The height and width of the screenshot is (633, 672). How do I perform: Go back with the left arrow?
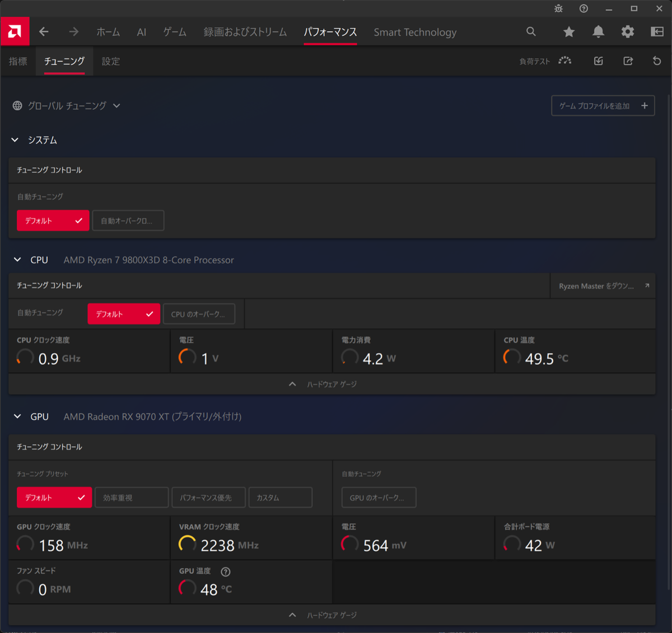[44, 32]
